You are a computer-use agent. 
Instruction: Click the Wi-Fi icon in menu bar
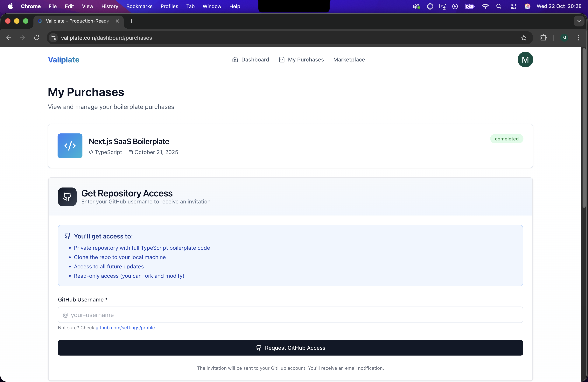click(485, 6)
